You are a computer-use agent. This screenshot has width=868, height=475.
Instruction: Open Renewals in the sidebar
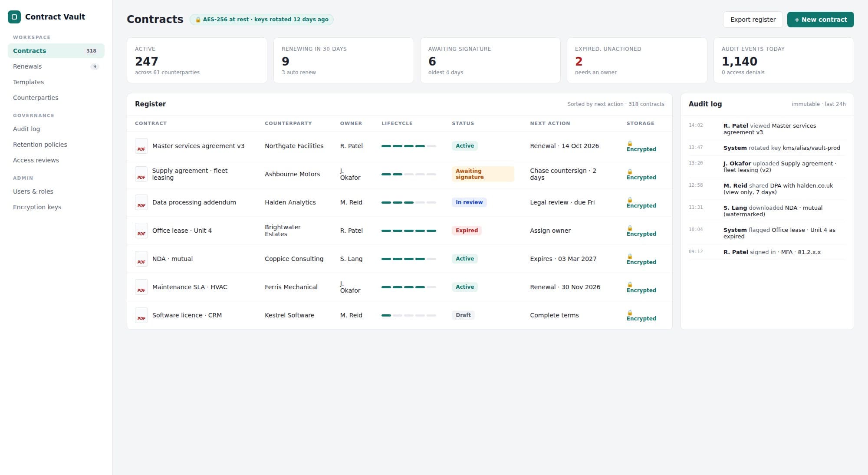[56, 66]
